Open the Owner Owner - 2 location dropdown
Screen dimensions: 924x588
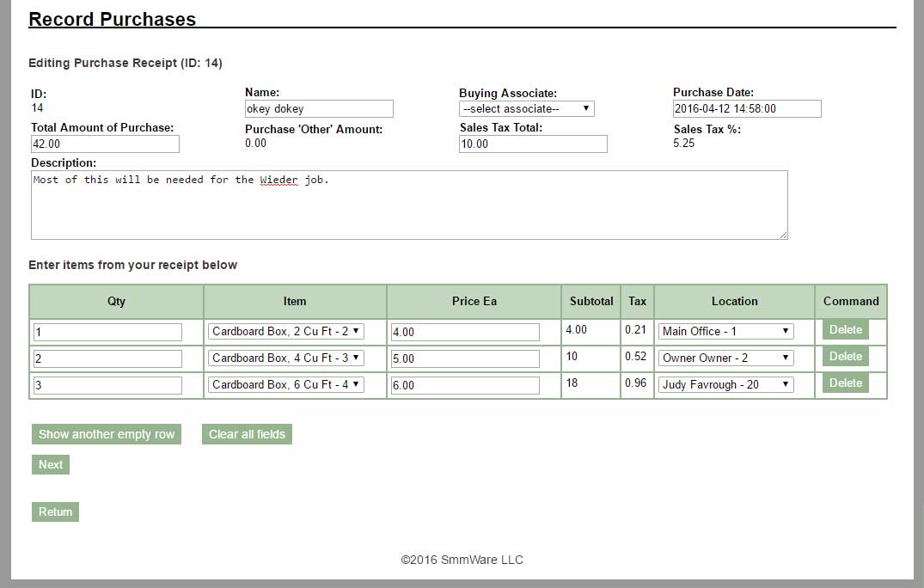click(x=725, y=358)
